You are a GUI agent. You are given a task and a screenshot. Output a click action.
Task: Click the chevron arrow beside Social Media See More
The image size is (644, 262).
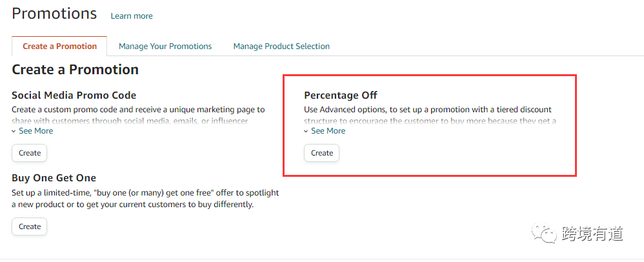tap(14, 132)
